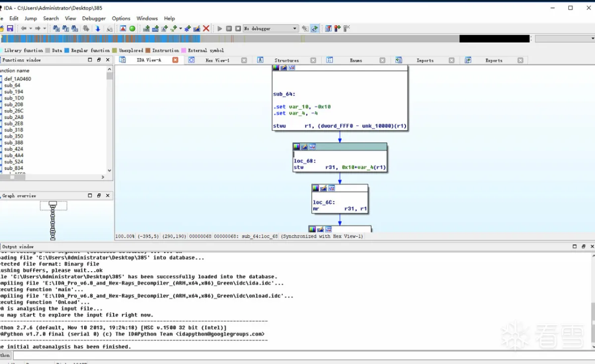Screen dimensions: 595x364
Task: Close the Graph overview panel
Action: click(108, 196)
